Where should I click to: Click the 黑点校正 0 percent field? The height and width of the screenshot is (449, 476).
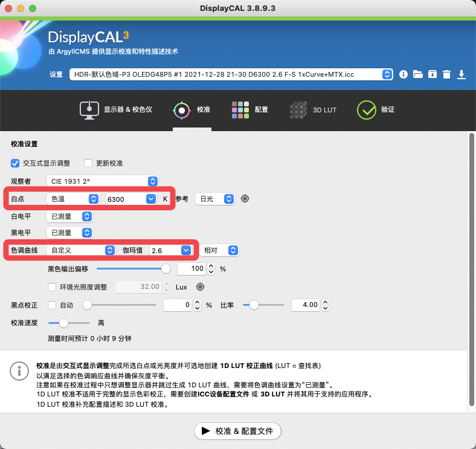177,305
